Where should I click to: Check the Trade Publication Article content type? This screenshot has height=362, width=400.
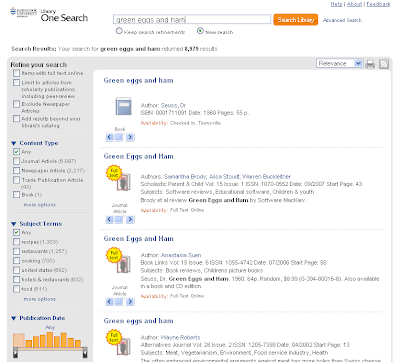(16, 180)
